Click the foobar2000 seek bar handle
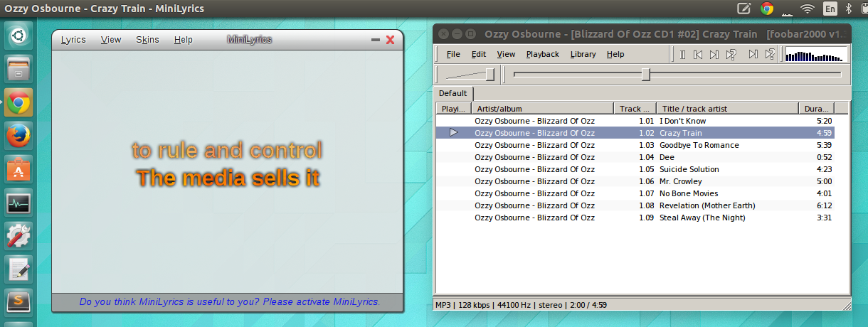 point(646,74)
